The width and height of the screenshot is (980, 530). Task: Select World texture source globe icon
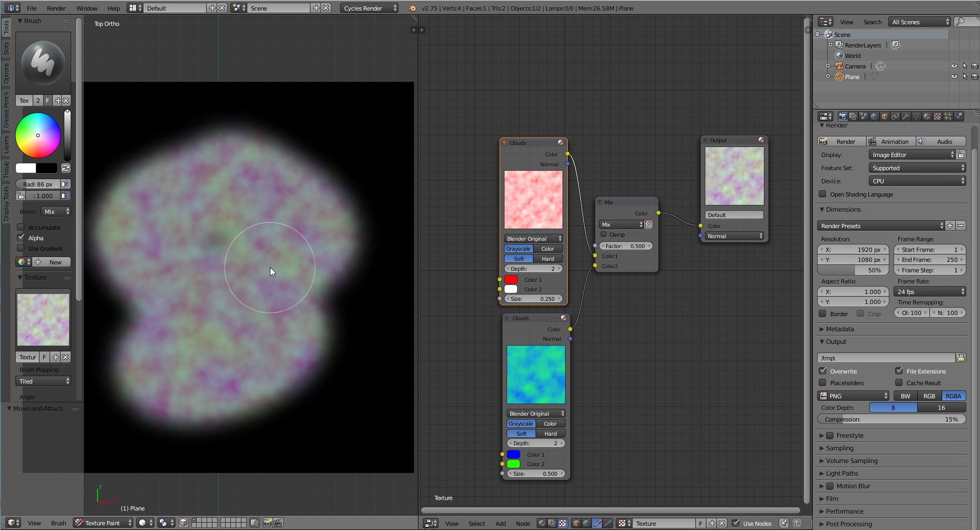click(x=586, y=523)
